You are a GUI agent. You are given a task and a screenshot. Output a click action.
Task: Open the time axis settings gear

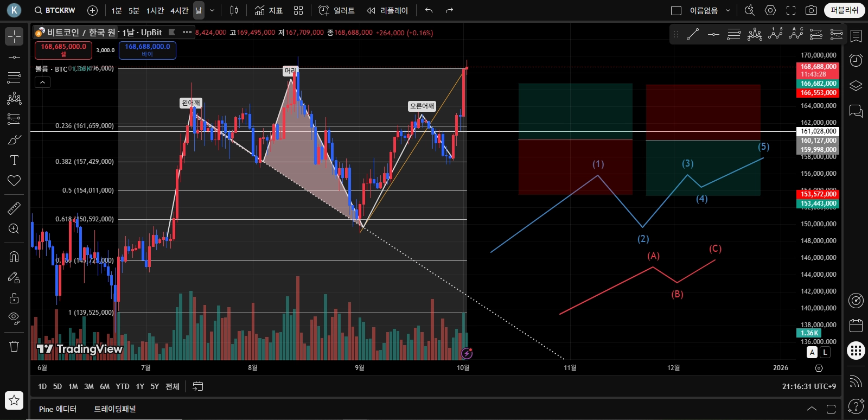pos(819,368)
